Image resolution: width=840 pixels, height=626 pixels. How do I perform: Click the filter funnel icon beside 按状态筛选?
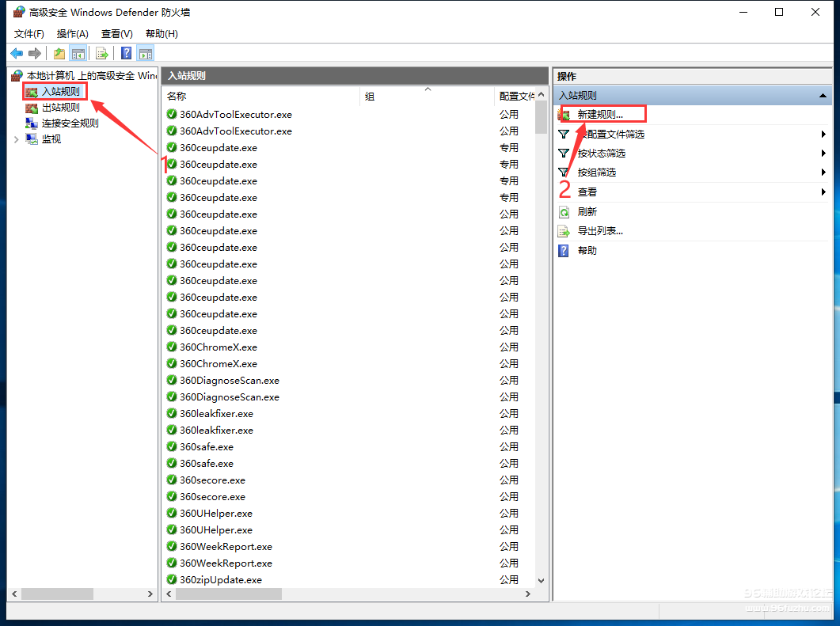coord(564,154)
